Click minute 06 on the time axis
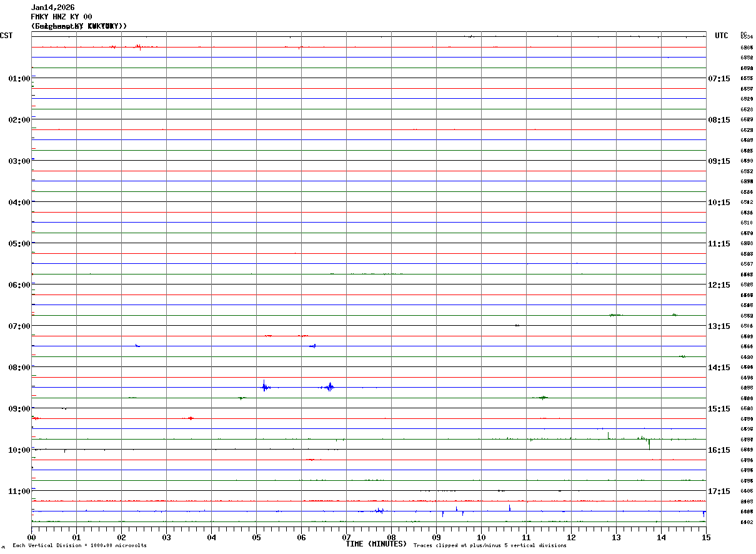 (301, 537)
